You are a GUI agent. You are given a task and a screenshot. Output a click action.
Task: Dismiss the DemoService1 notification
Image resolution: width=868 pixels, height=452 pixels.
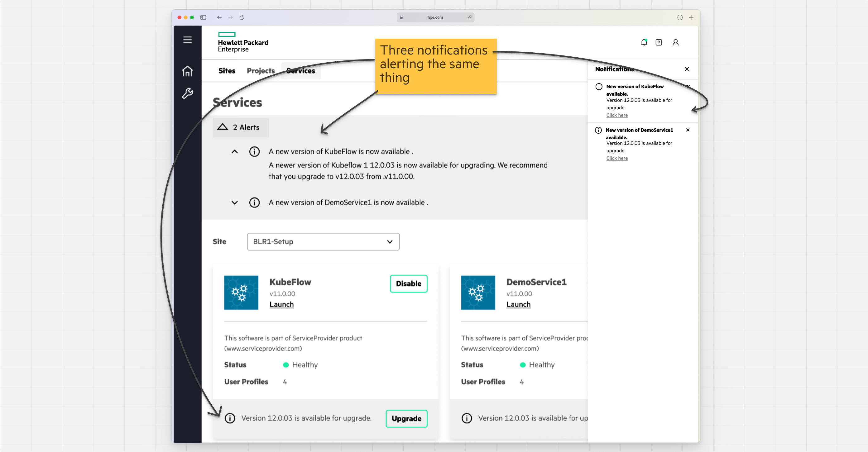pos(688,130)
